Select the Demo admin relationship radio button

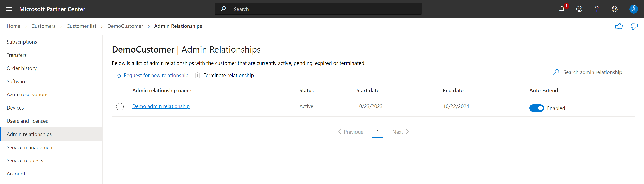click(120, 107)
